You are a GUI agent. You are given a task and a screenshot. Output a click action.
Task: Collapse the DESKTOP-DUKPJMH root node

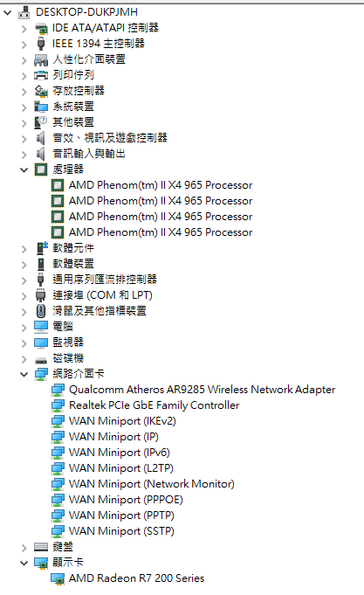(x=7, y=12)
